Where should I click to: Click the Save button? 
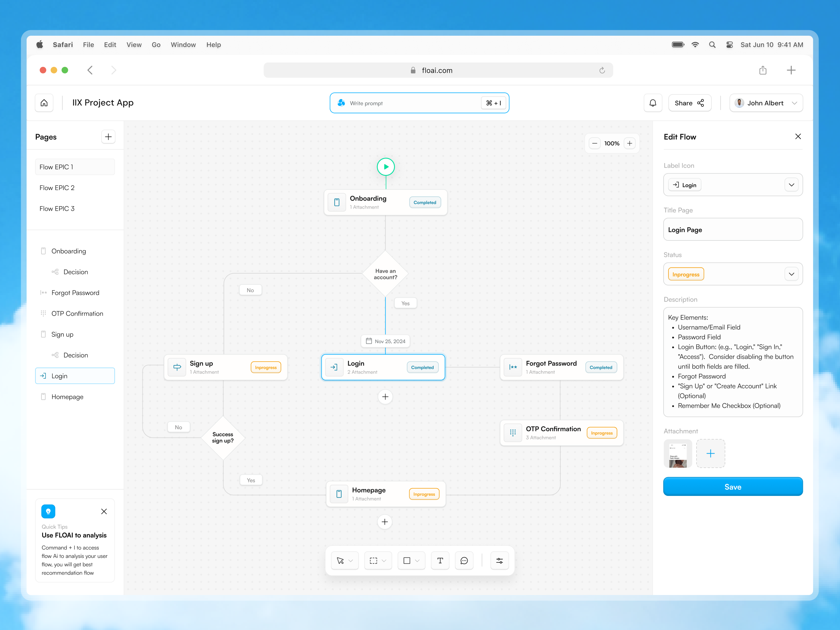point(733,487)
